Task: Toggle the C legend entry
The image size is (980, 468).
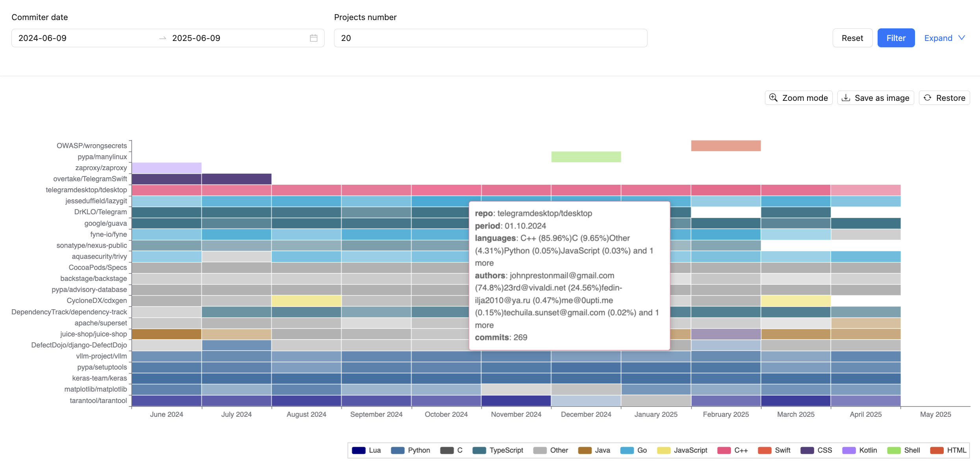Action: (451, 450)
